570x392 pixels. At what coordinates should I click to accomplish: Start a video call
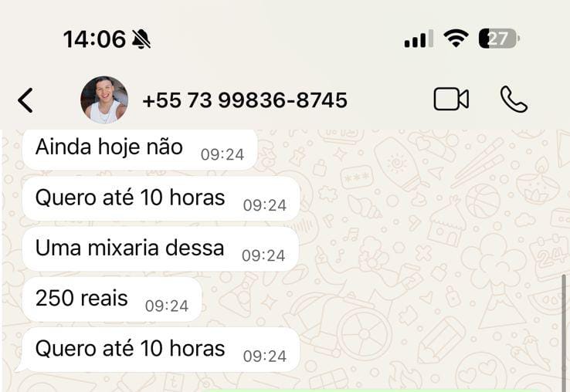pos(451,100)
